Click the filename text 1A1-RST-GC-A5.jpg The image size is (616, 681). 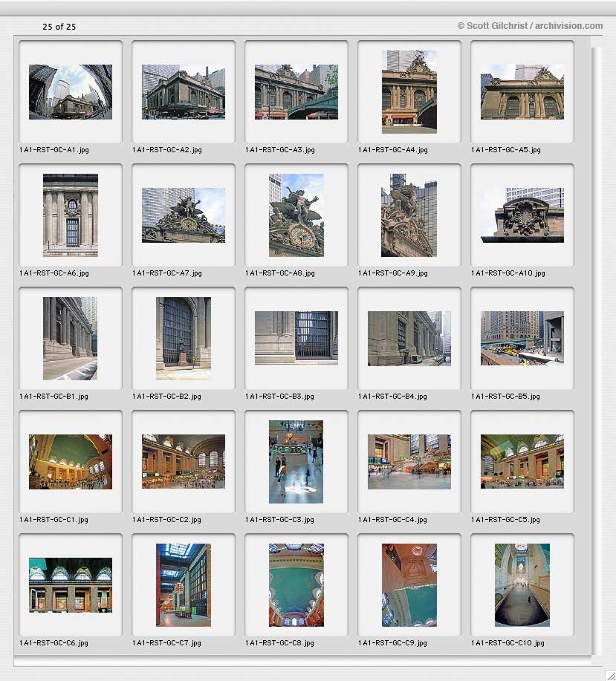coord(506,150)
